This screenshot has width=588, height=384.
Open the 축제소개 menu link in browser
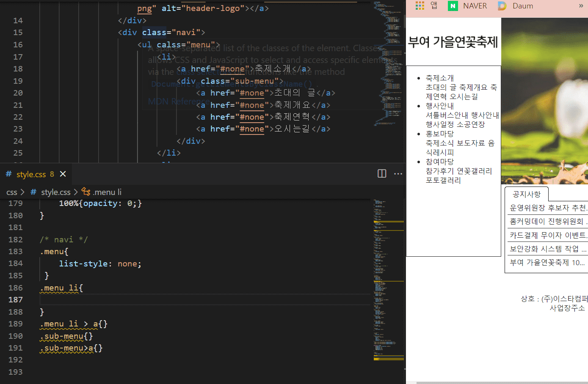click(x=440, y=78)
